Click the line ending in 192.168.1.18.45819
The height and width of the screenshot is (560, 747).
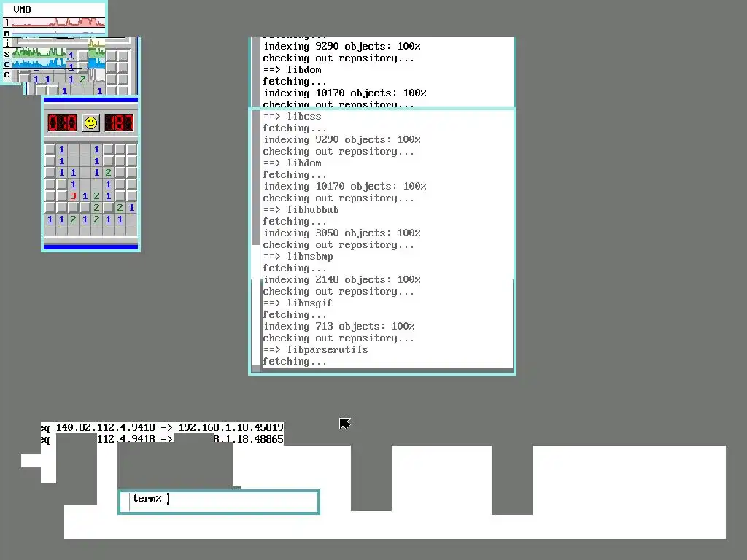tap(162, 427)
